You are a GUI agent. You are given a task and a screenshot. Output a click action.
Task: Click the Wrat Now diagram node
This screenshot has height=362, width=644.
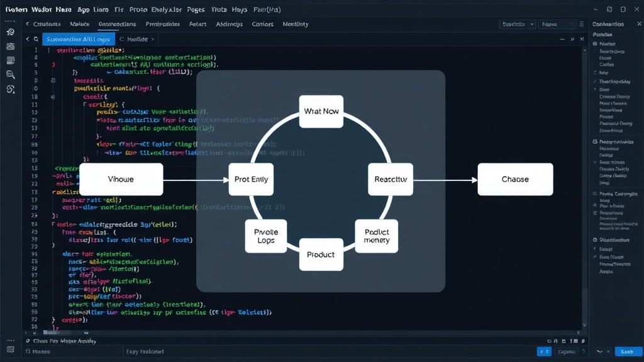(x=321, y=111)
